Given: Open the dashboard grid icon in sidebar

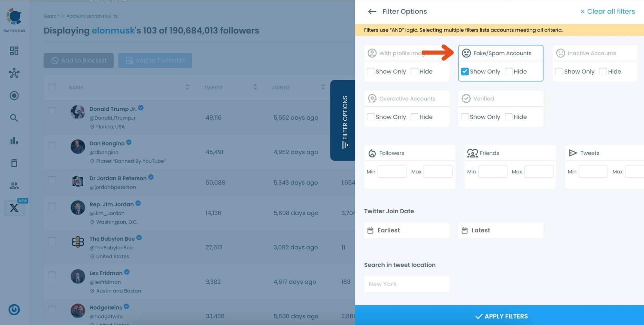Looking at the screenshot, I should pos(14,51).
